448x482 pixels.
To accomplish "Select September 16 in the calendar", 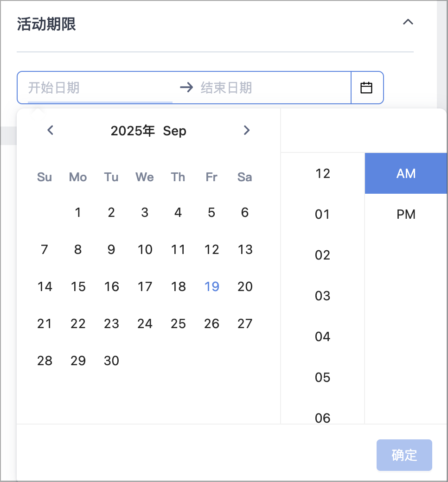I will (x=111, y=286).
